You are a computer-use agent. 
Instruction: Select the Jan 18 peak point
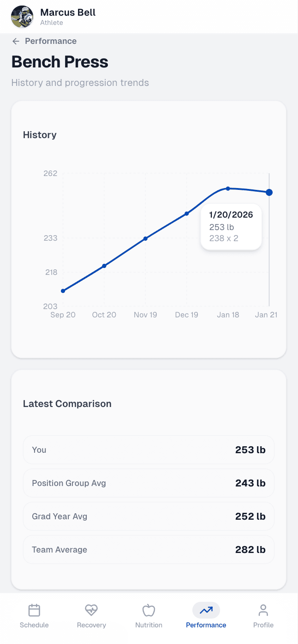[228, 188]
